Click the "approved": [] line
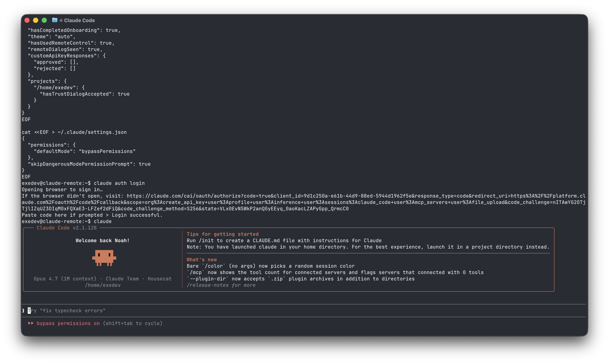The height and width of the screenshot is (364, 609). (56, 62)
